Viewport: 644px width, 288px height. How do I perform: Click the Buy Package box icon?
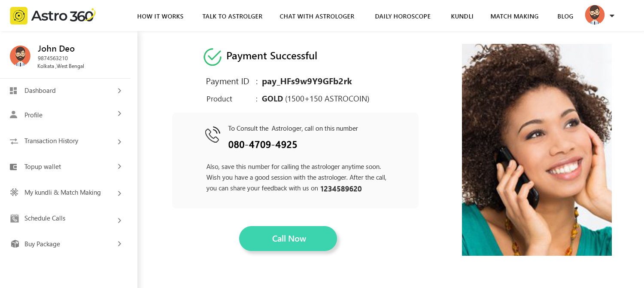click(x=15, y=244)
